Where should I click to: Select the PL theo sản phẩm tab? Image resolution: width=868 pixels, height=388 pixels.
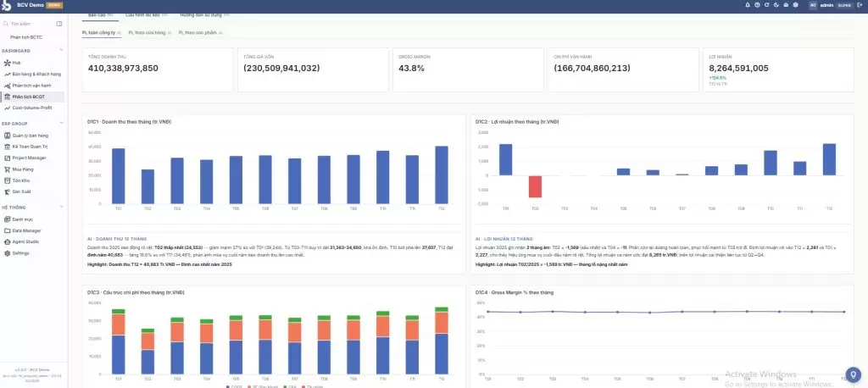[x=200, y=33]
